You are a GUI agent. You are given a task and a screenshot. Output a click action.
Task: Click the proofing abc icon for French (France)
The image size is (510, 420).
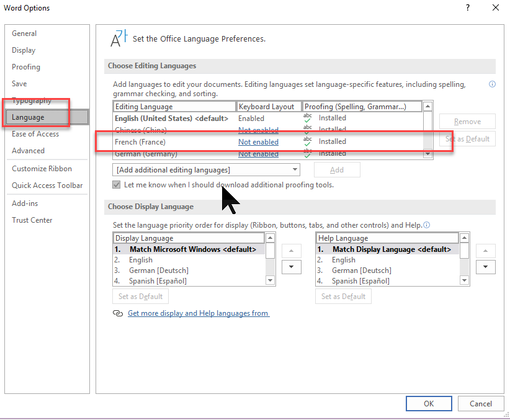pos(307,141)
